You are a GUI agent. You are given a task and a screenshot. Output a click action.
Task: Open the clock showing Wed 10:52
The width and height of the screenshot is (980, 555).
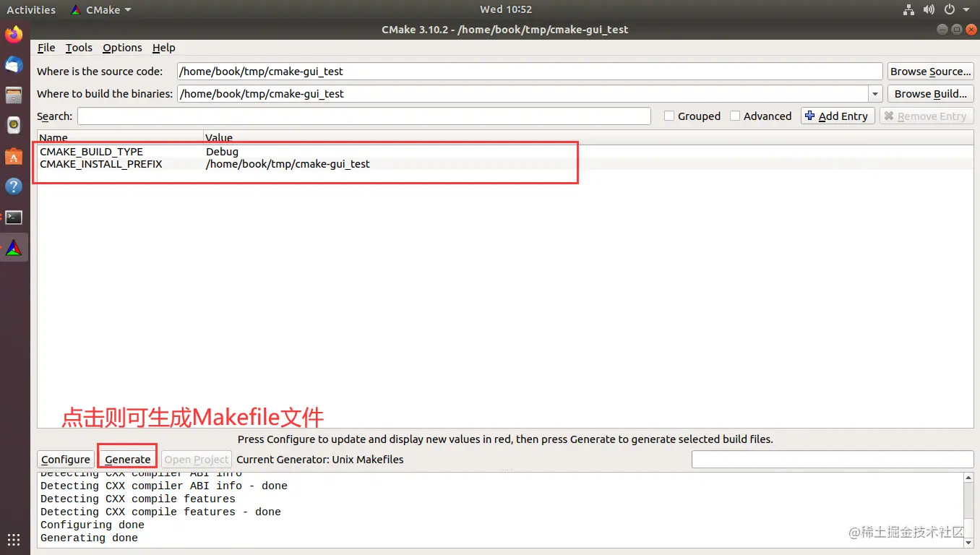[506, 10]
